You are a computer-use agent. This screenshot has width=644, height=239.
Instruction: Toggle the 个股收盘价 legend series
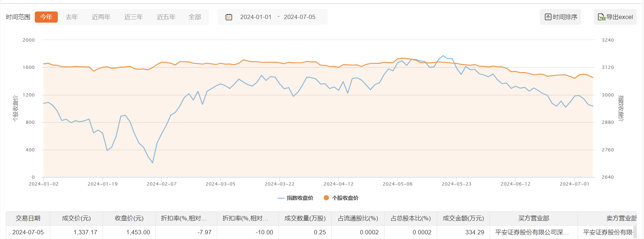(x=341, y=198)
